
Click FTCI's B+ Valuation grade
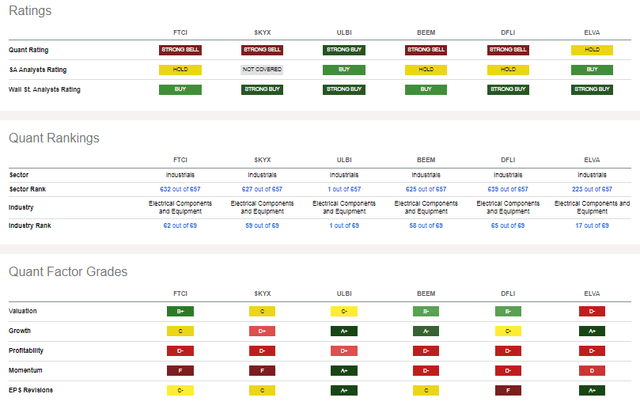180,311
